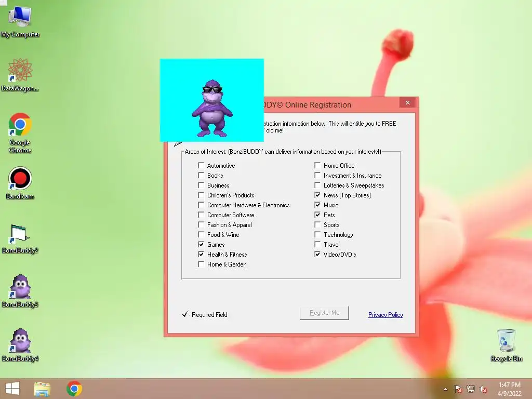Check the Technology interest box
This screenshot has width=532, height=399.
coord(317,234)
